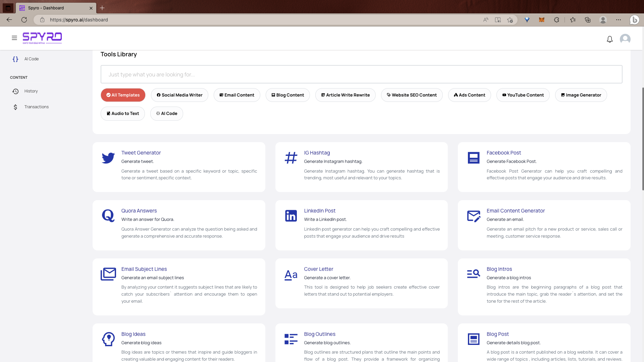This screenshot has height=362, width=644.
Task: Open Tweet Generator tool link
Action: [x=141, y=153]
